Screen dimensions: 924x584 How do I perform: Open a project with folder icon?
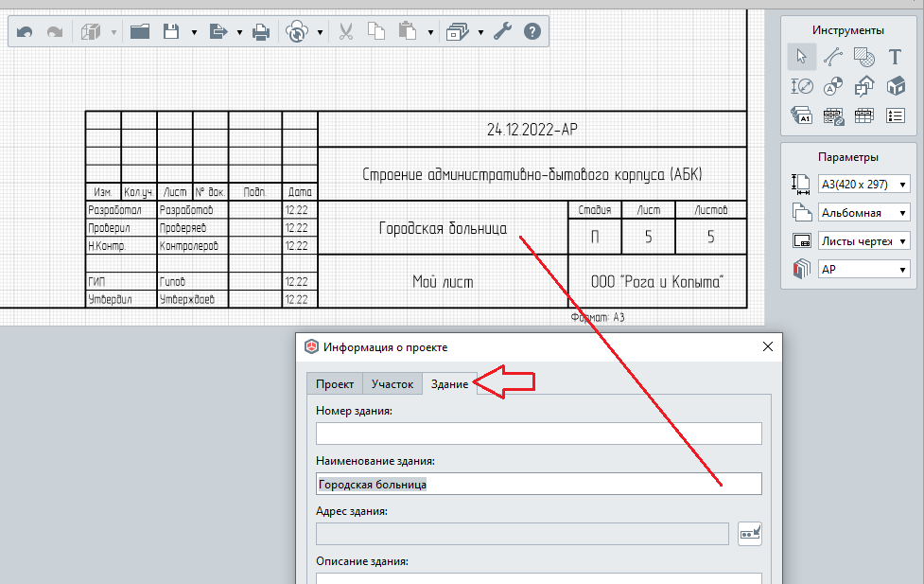[140, 31]
